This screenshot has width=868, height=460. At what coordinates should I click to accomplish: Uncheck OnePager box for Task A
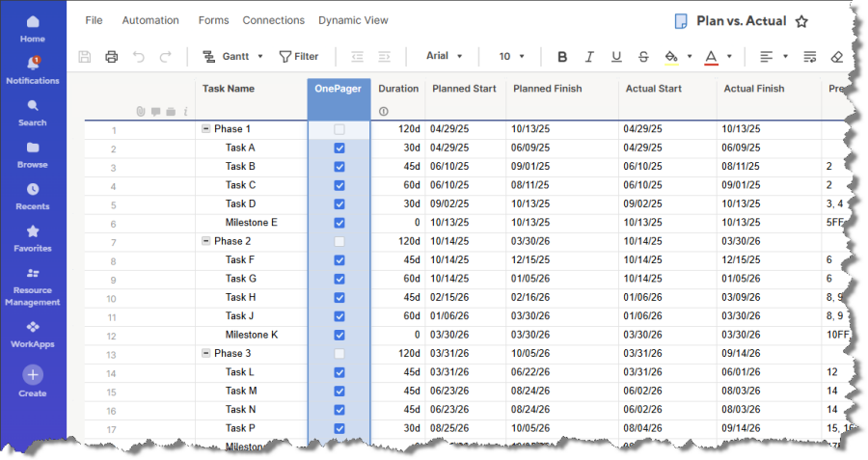[339, 149]
